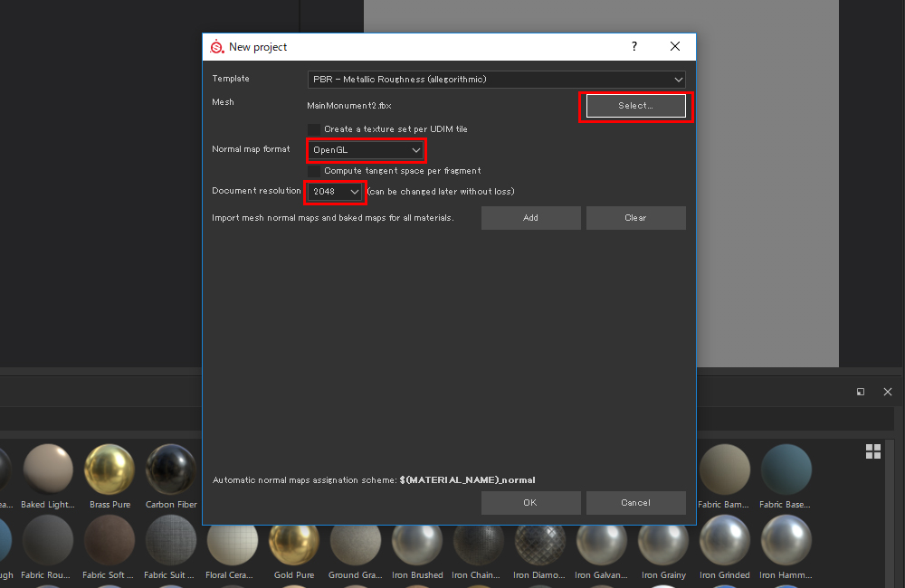Screen dimensions: 905x588
Task: Enable Compute tangent space per fragment
Action: (x=312, y=171)
